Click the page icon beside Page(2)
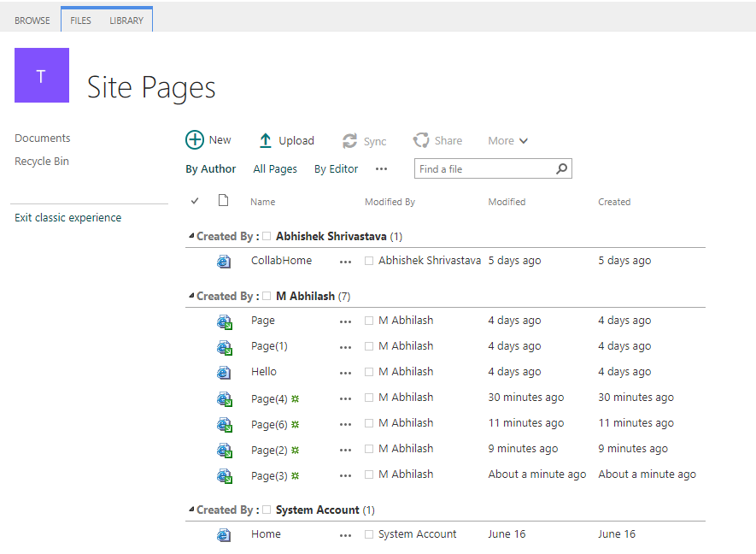This screenshot has height=554, width=756. [224, 451]
